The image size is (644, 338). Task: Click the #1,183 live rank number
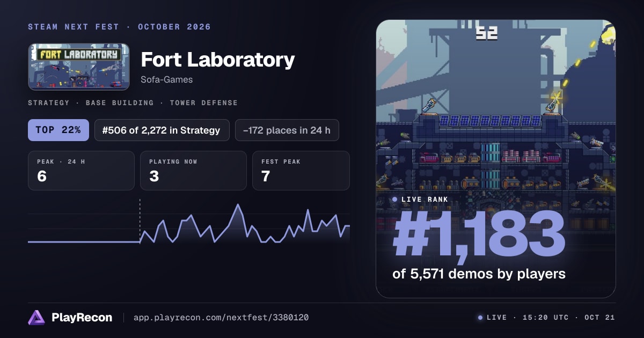click(479, 234)
